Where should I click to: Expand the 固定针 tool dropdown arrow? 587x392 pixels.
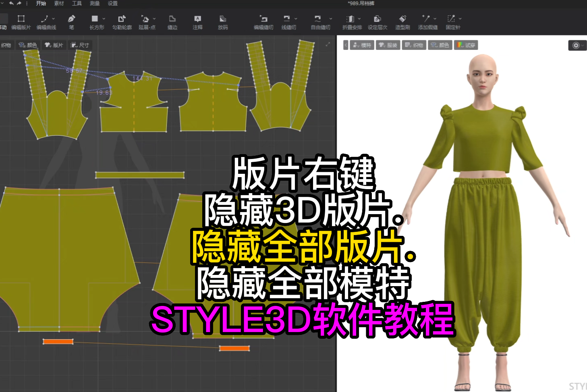460,19
